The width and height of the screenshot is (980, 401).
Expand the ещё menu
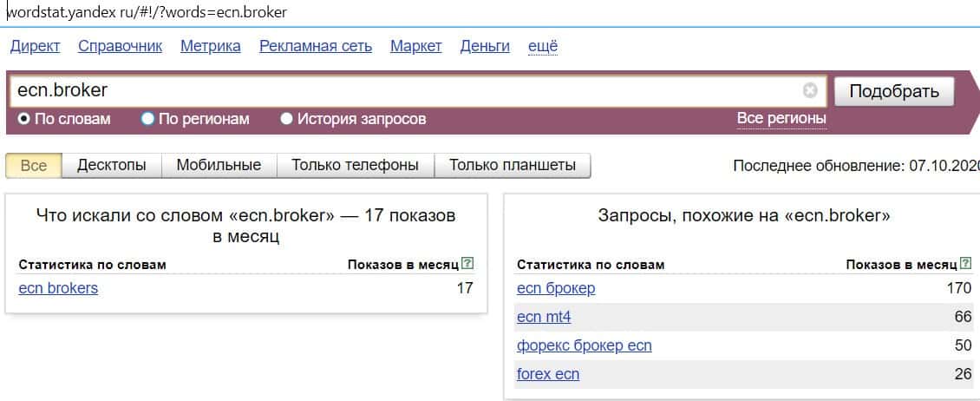pyautogui.click(x=543, y=46)
